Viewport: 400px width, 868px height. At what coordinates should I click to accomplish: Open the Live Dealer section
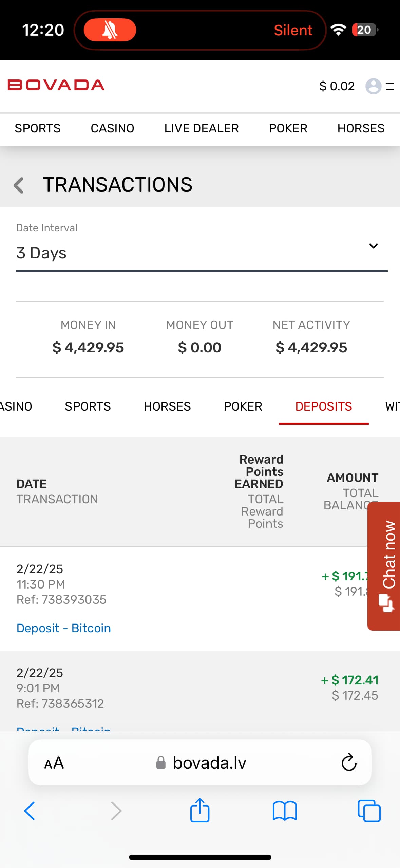tap(201, 128)
